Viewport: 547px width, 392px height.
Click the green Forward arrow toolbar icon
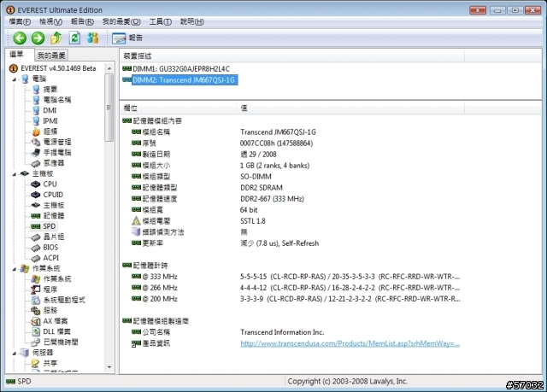pyautogui.click(x=38, y=38)
